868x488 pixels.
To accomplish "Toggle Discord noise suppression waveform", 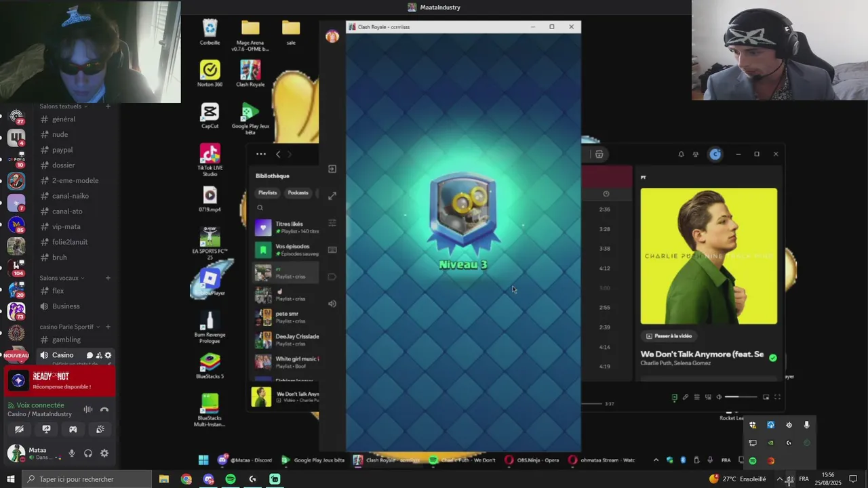I will tap(88, 409).
